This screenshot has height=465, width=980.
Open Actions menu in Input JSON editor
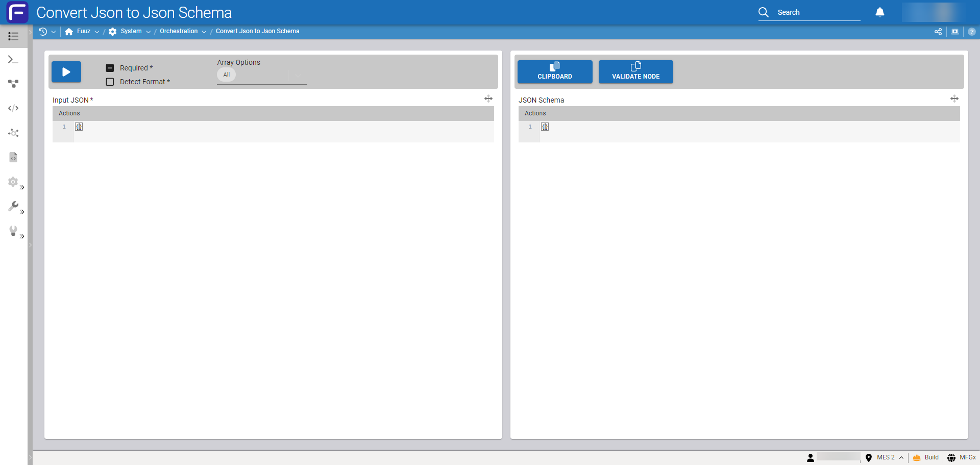(x=69, y=113)
